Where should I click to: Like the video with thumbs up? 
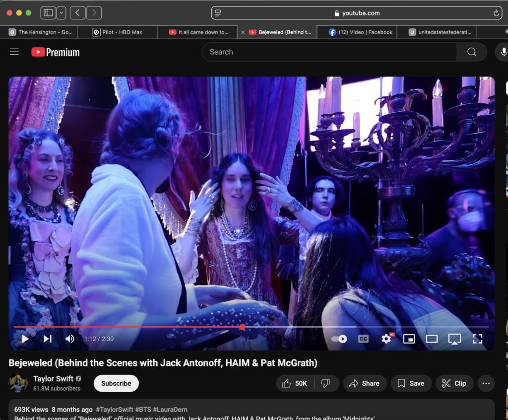click(295, 383)
